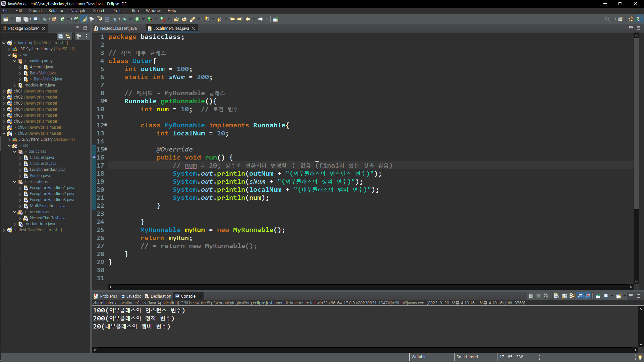This screenshot has width=644, height=362.
Task: Click the toolbar search magnifier icon
Action: tap(607, 19)
